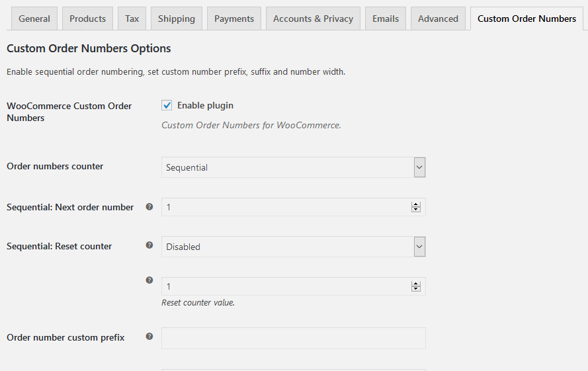The width and height of the screenshot is (588, 371).
Task: Increment Reset counter value using up arrow
Action: point(416,284)
